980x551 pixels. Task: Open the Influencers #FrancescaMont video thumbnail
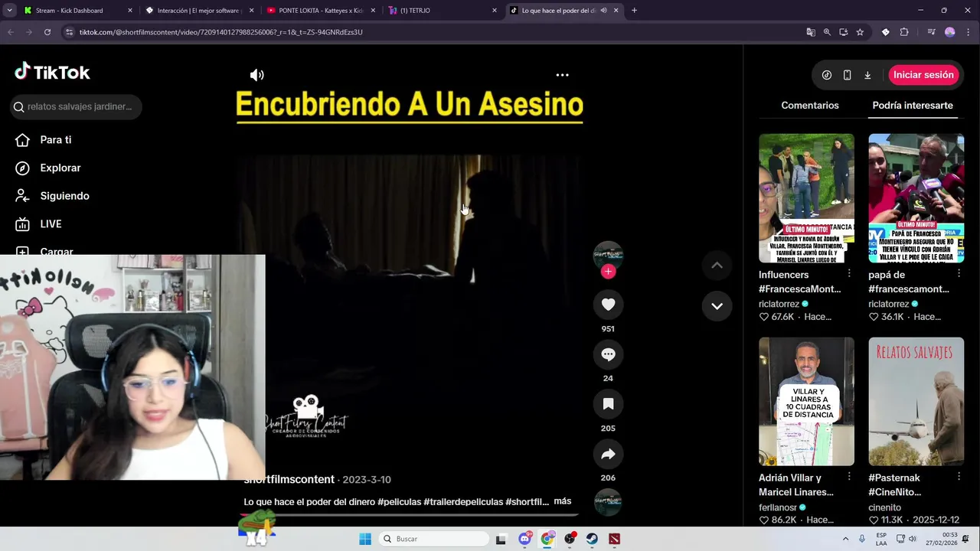tap(806, 198)
